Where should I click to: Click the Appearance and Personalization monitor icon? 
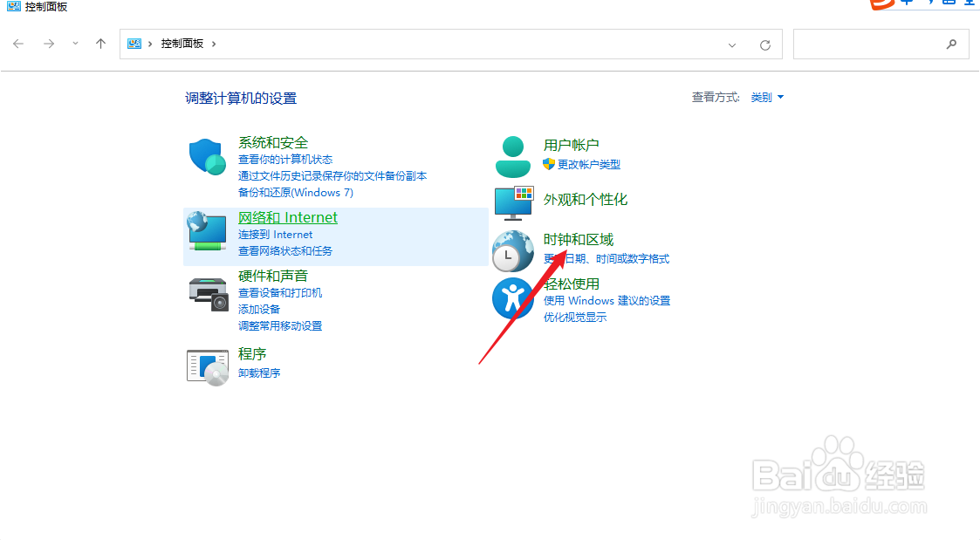[x=512, y=204]
